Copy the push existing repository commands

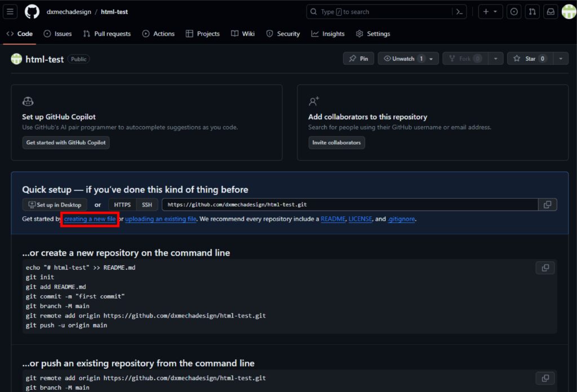click(545, 378)
